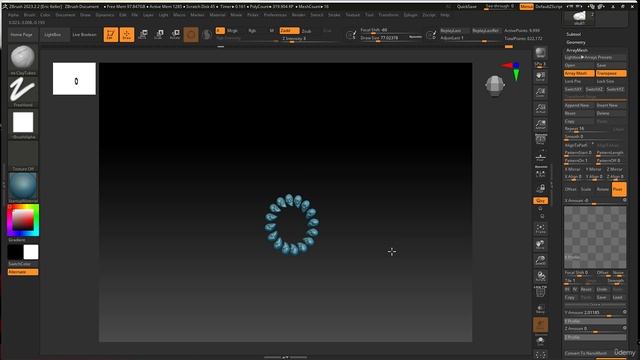Click the Gizmo 3D circle icon
The width and height of the screenshot is (640, 360).
pos(191,35)
